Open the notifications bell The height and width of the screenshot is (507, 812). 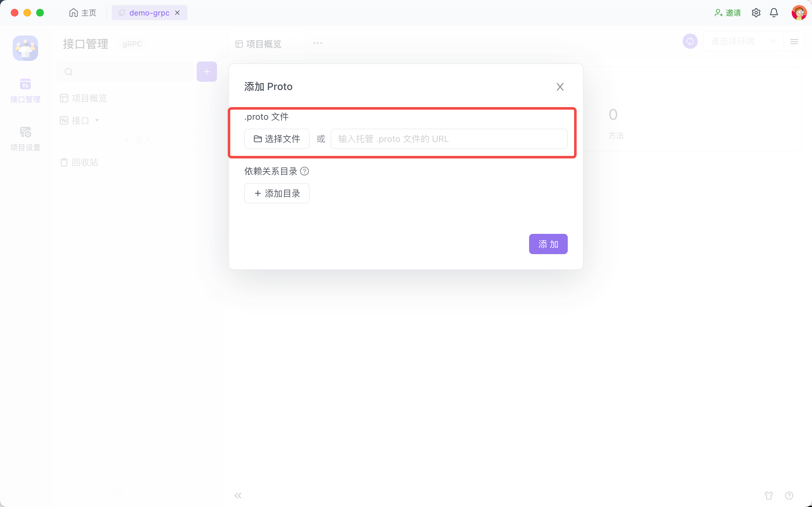[x=774, y=13]
